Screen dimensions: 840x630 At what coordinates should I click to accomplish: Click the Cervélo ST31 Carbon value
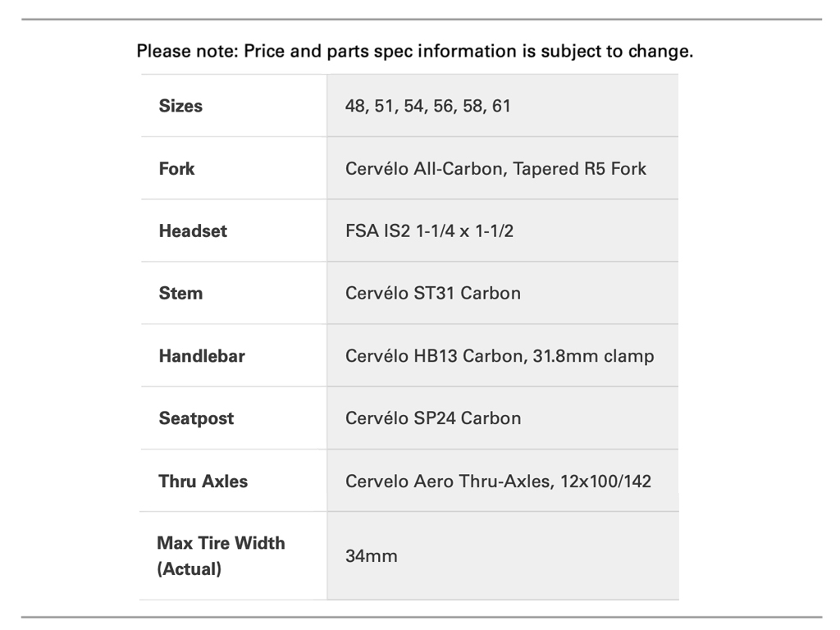coord(432,293)
